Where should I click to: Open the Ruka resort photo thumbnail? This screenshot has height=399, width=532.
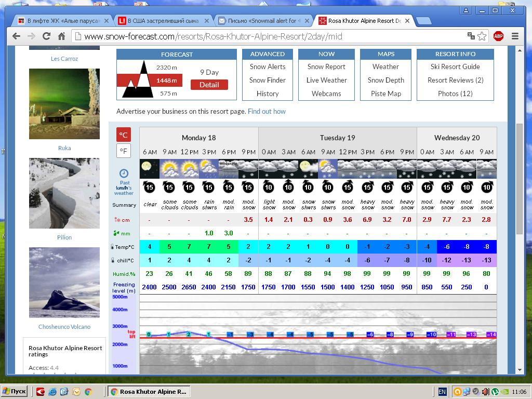[x=64, y=104]
